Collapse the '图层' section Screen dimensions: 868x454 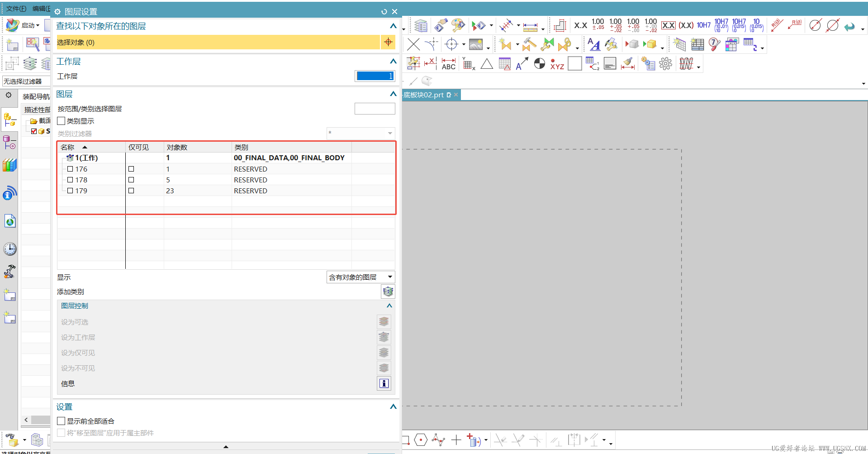point(393,94)
